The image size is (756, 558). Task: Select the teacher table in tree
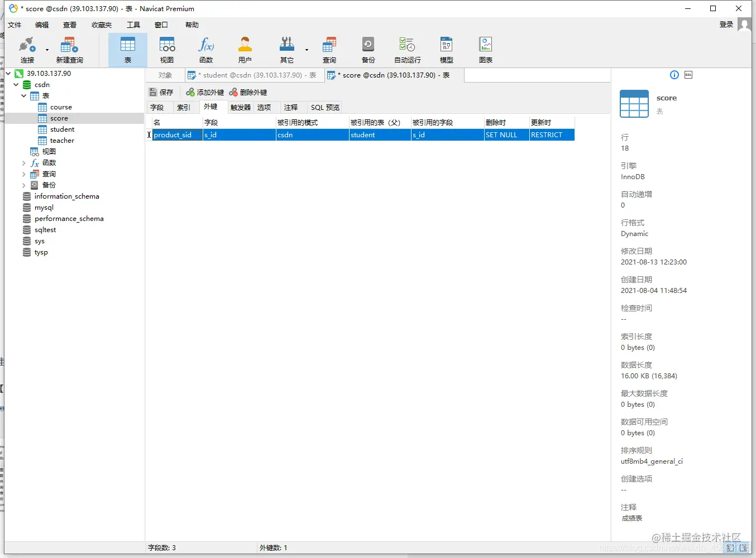pyautogui.click(x=62, y=141)
